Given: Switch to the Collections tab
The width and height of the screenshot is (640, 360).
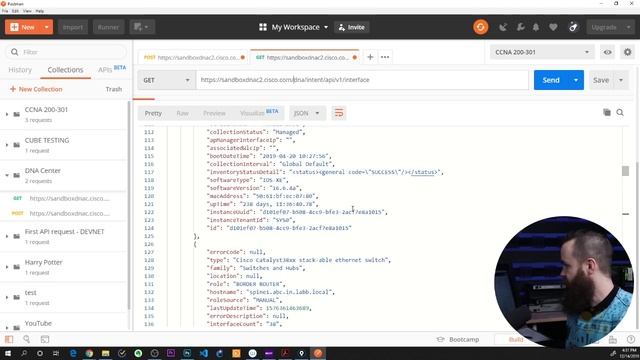Looking at the screenshot, I should pyautogui.click(x=65, y=70).
